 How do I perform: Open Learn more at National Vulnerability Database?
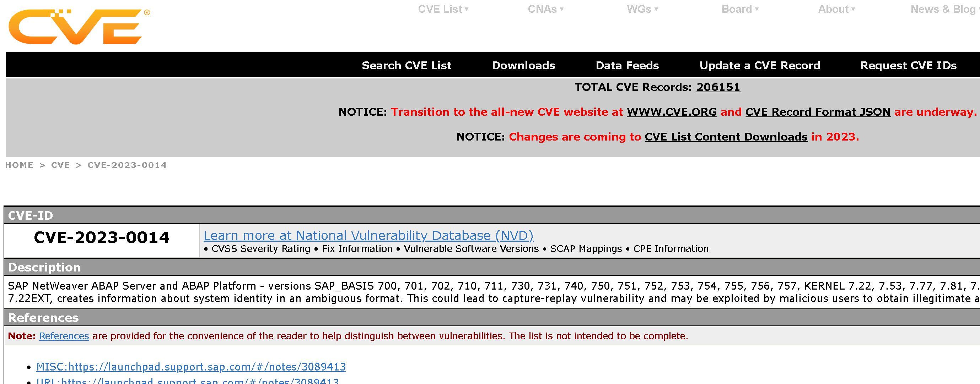(368, 236)
